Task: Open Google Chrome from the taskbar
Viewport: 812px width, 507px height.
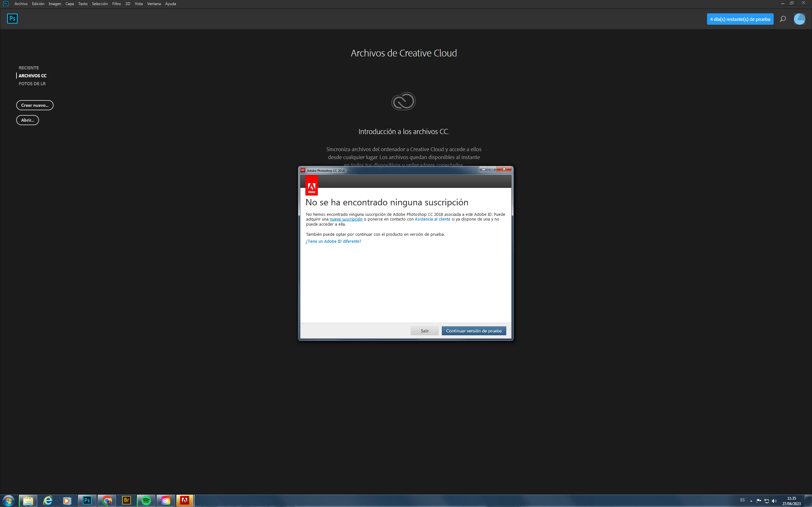Action: tap(107, 501)
